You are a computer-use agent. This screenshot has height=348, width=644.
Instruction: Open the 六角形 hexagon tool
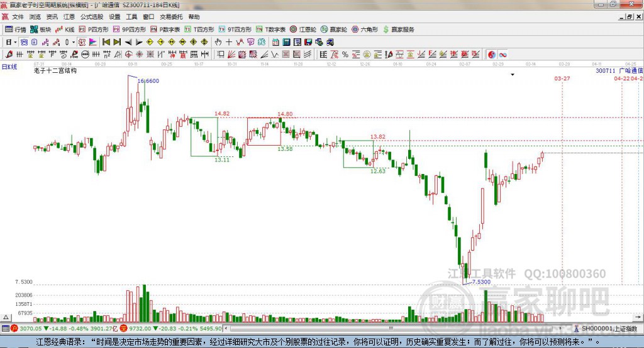pyautogui.click(x=365, y=30)
